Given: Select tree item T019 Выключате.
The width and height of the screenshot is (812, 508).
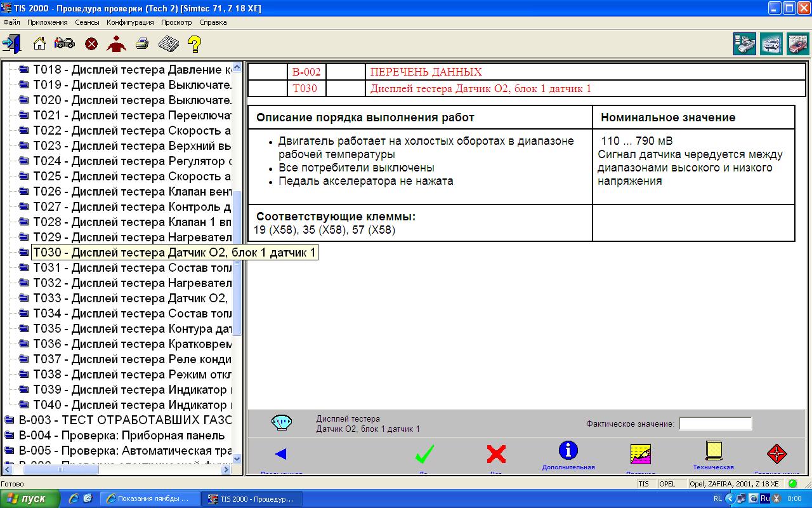Looking at the screenshot, I should coord(133,85).
